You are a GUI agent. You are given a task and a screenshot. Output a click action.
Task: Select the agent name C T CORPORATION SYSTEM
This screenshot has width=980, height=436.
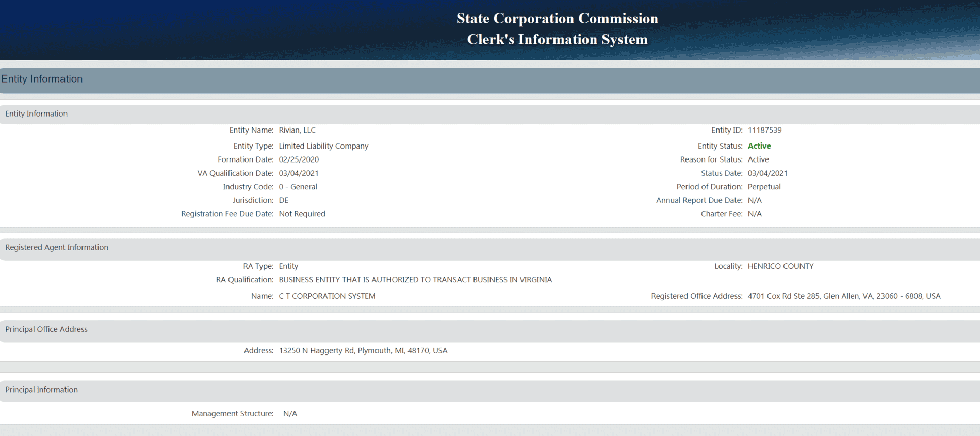(327, 296)
